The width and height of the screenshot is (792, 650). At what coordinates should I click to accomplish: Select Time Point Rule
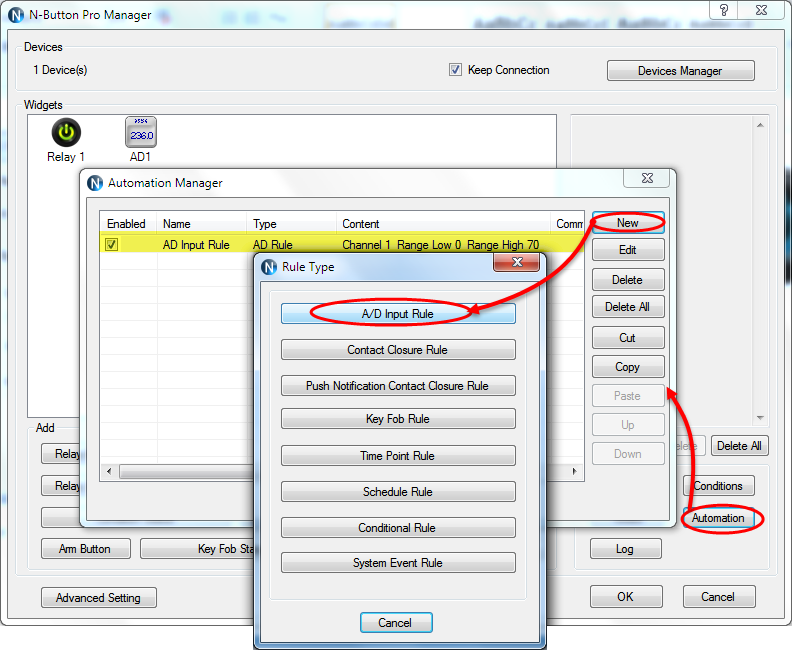click(398, 456)
